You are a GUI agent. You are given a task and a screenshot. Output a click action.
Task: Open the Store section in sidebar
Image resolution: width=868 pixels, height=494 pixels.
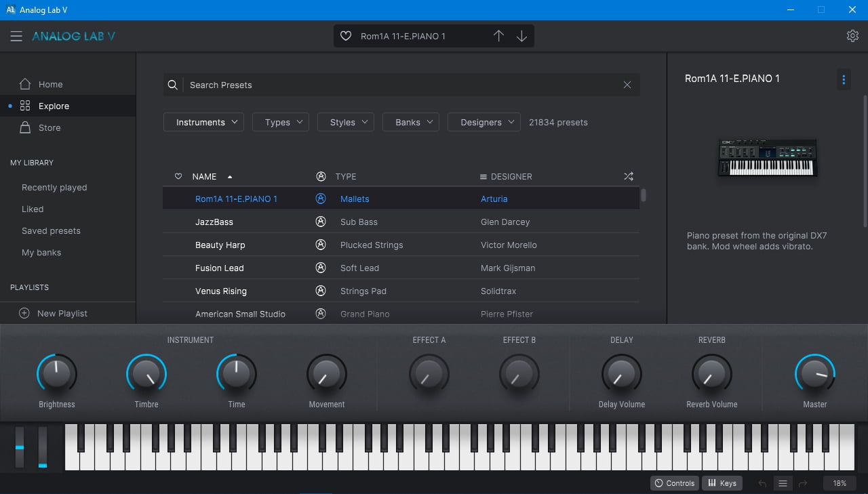point(50,127)
